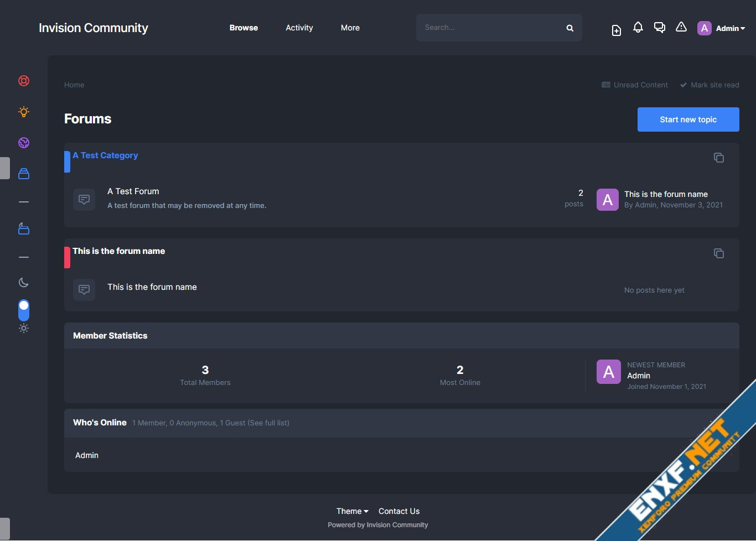This screenshot has height=541, width=756.
Task: Click the warning triangle reports icon
Action: (681, 27)
